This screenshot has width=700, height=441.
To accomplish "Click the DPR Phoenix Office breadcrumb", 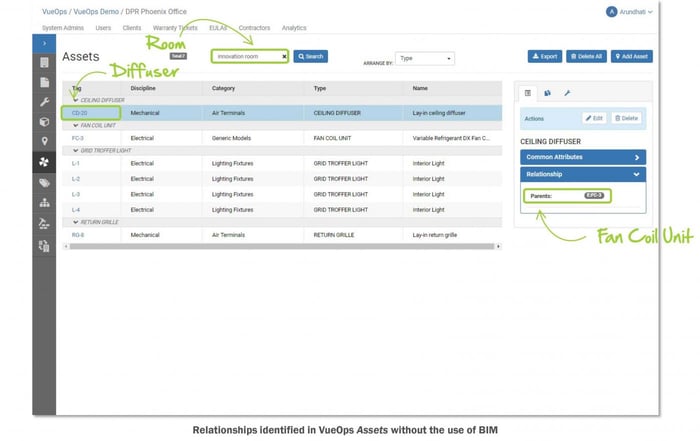I will (x=156, y=12).
